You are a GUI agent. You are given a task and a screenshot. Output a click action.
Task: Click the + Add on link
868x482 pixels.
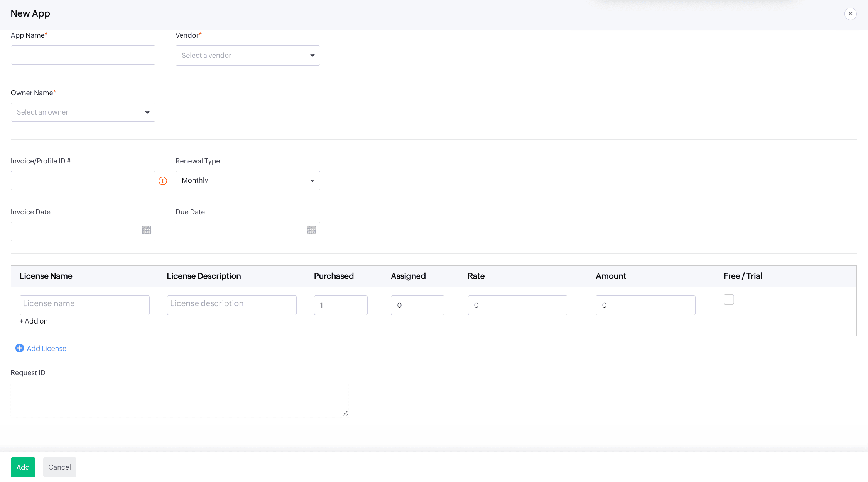coord(34,321)
